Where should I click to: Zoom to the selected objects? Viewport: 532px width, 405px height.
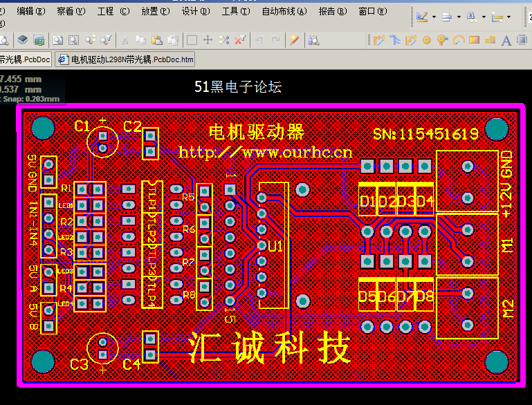coord(90,40)
